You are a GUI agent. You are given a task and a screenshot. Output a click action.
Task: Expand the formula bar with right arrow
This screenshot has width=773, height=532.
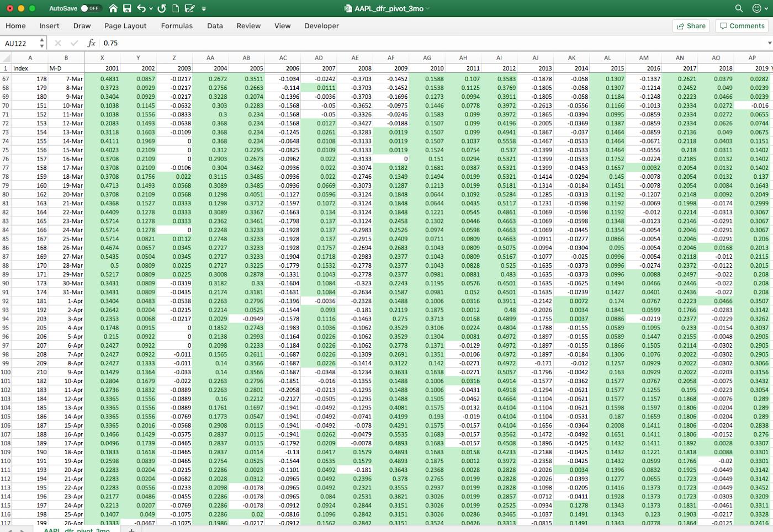click(x=769, y=43)
